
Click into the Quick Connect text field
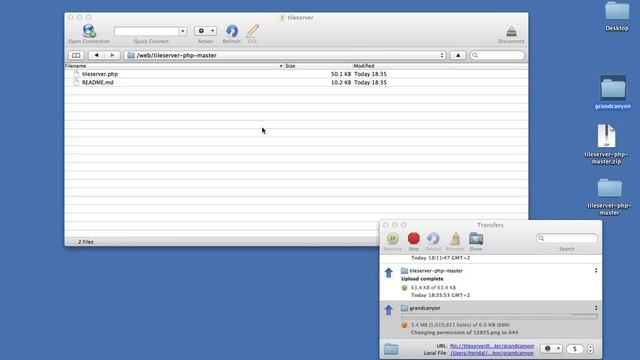(147, 31)
